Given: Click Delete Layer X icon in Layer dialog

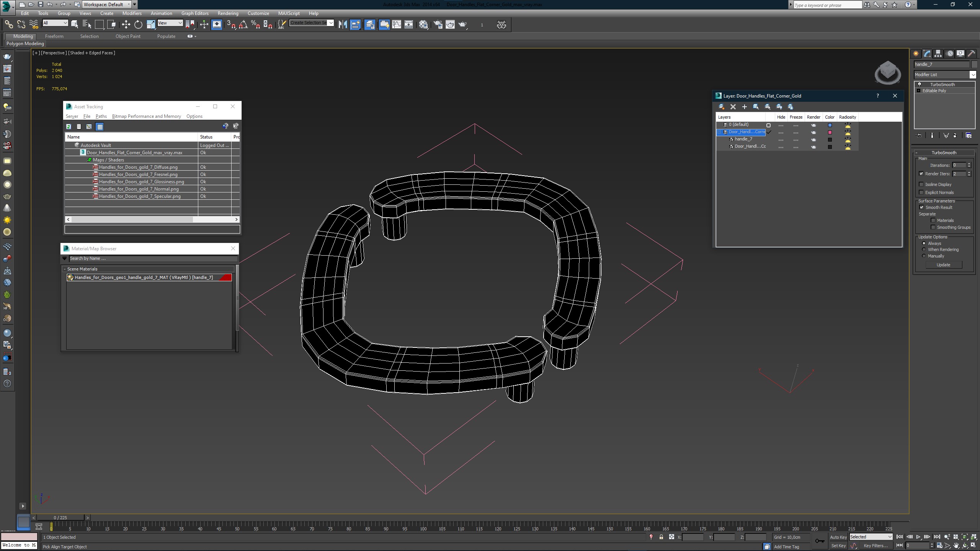Looking at the screenshot, I should 733,107.
